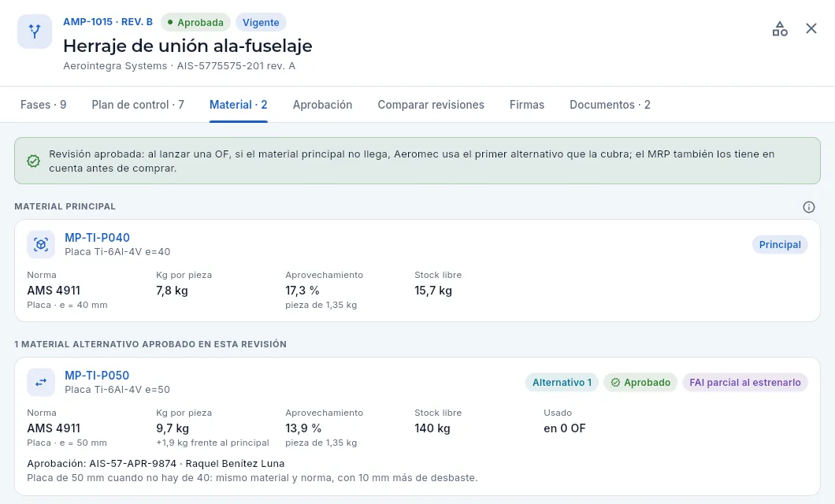Click the AMP-1015 · REV. B reference
Viewport: 835px width, 504px height.
pos(108,22)
